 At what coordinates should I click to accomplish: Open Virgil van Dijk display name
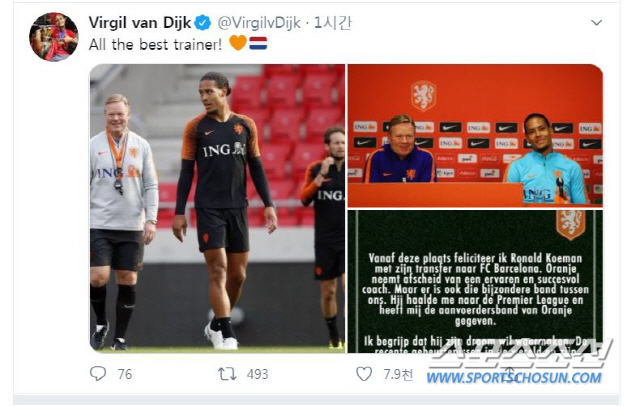(x=140, y=23)
